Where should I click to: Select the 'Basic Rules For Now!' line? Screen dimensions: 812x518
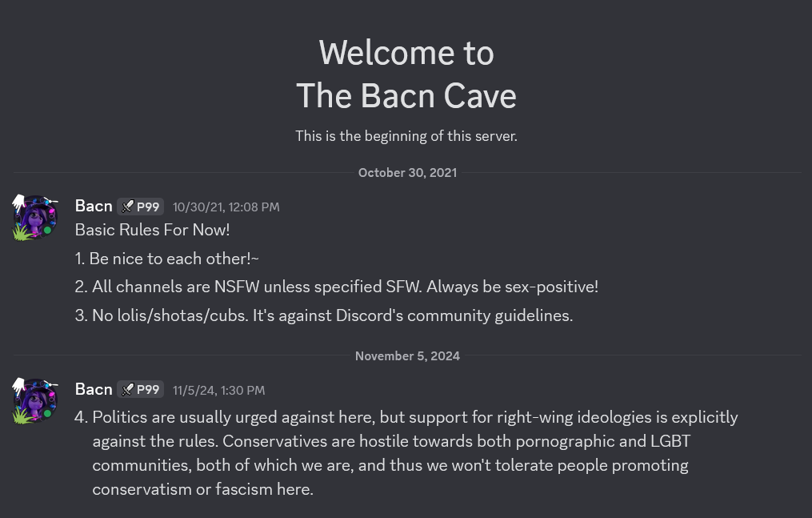(152, 230)
